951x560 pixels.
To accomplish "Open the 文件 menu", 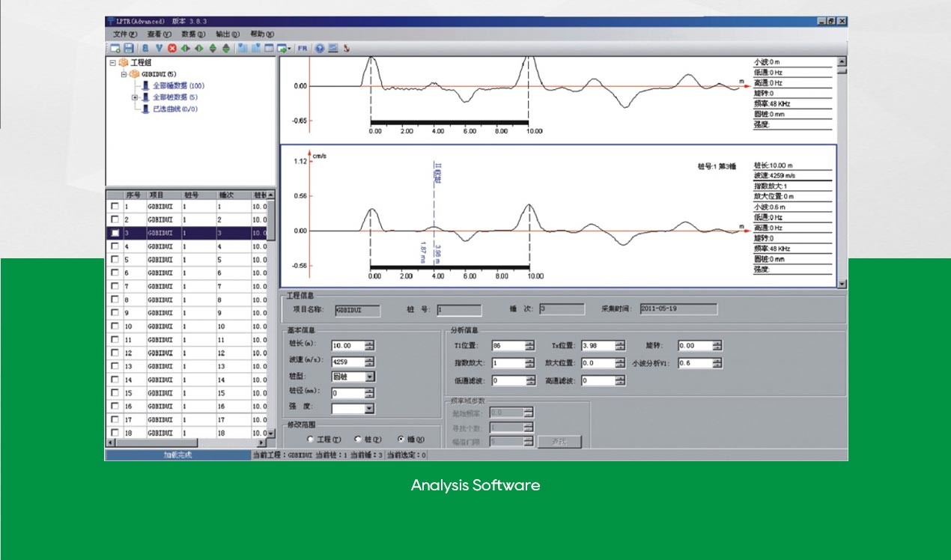I will 124,34.
